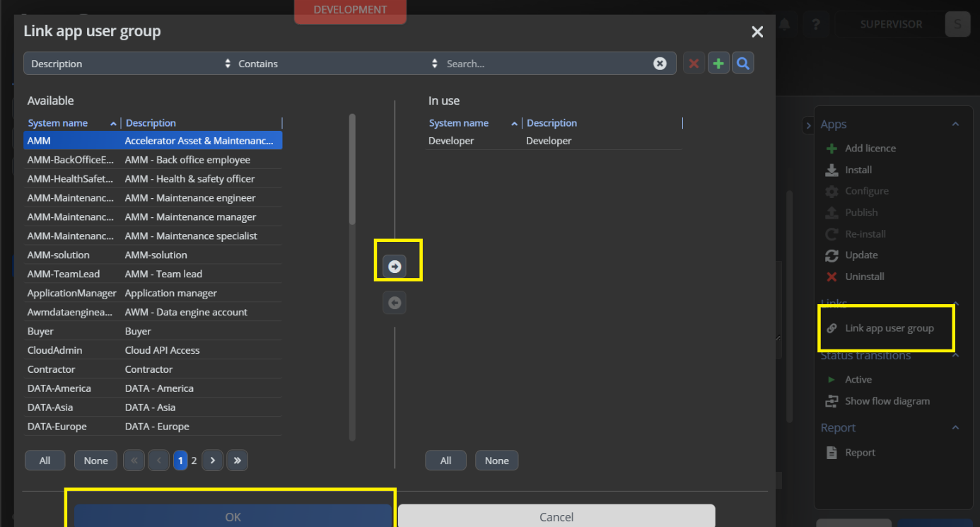Select the AMM - Health & safety officer row

[x=153, y=179]
